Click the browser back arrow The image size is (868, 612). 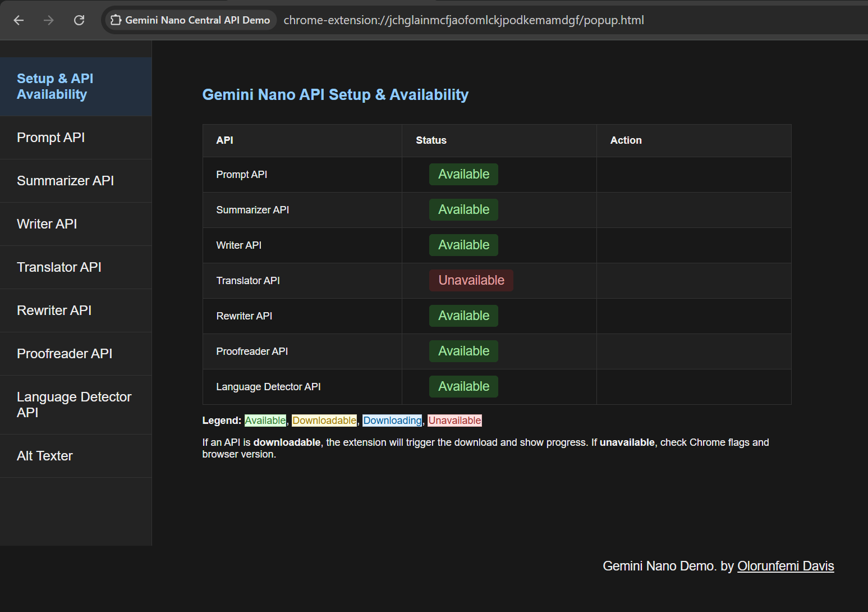[x=19, y=20]
